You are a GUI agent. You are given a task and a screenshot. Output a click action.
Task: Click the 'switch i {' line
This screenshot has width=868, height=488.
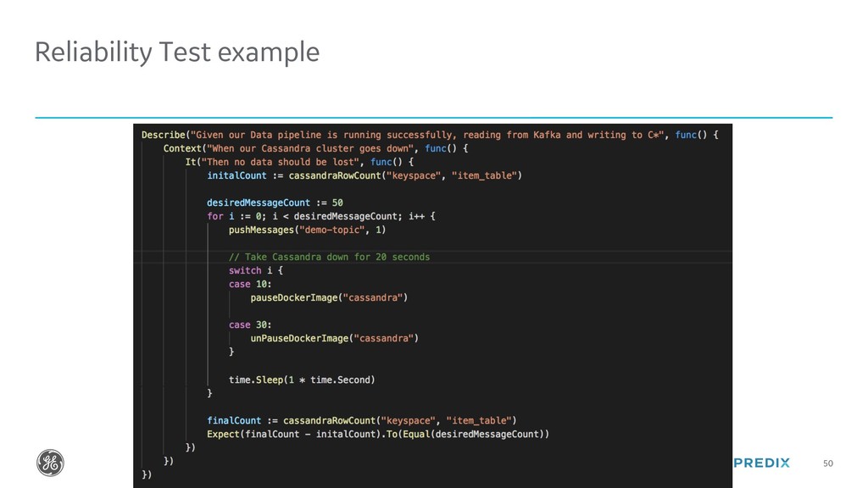[x=256, y=270]
